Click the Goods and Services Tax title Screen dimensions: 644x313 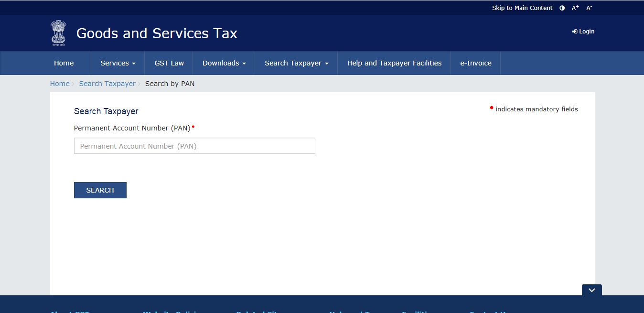[x=157, y=33]
